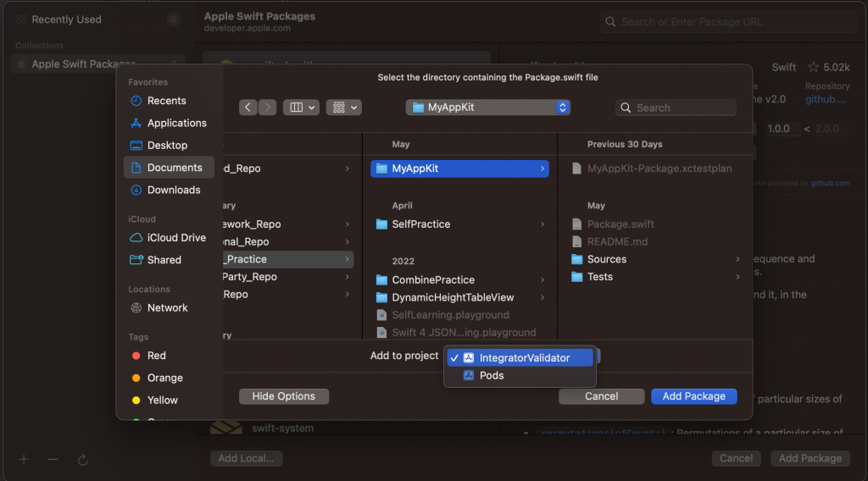
Task: Open Applications in the sidebar
Action: click(169, 123)
